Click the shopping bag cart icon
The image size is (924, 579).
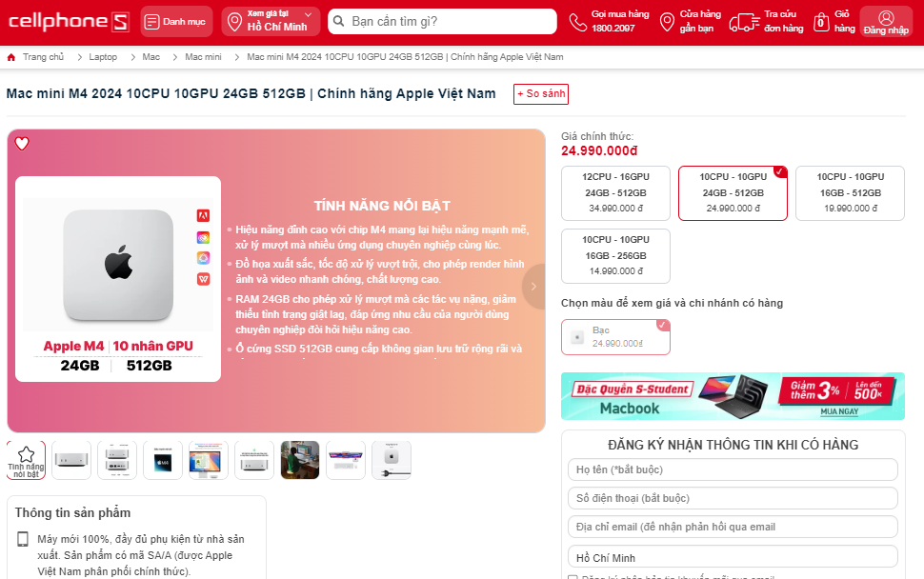pyautogui.click(x=821, y=23)
